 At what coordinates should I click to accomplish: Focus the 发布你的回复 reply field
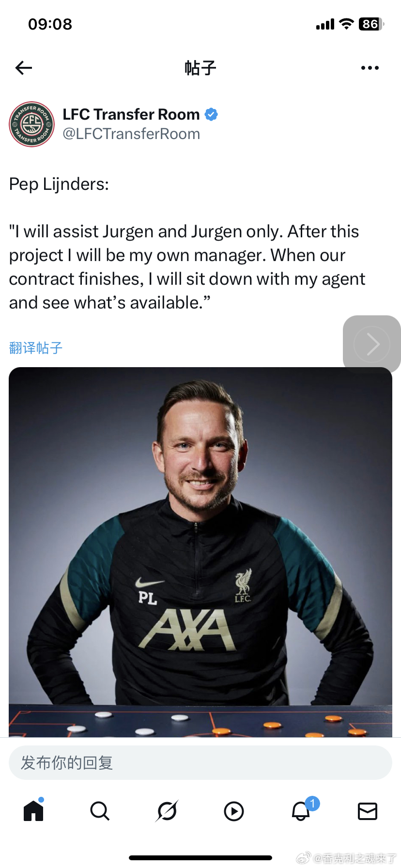200,762
